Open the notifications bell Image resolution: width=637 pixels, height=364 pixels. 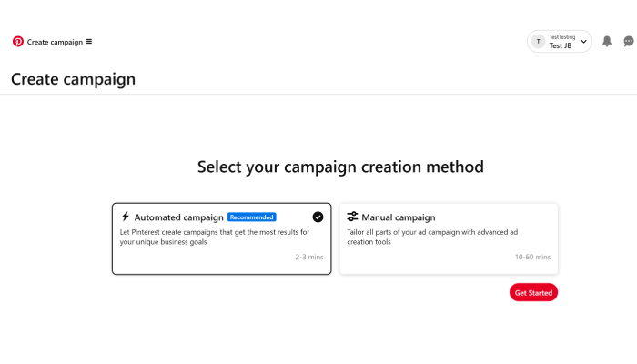point(607,41)
